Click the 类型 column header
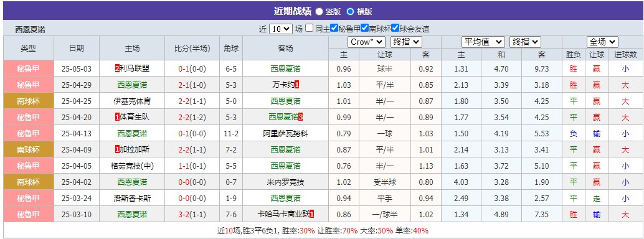The image size is (644, 239). (x=29, y=48)
